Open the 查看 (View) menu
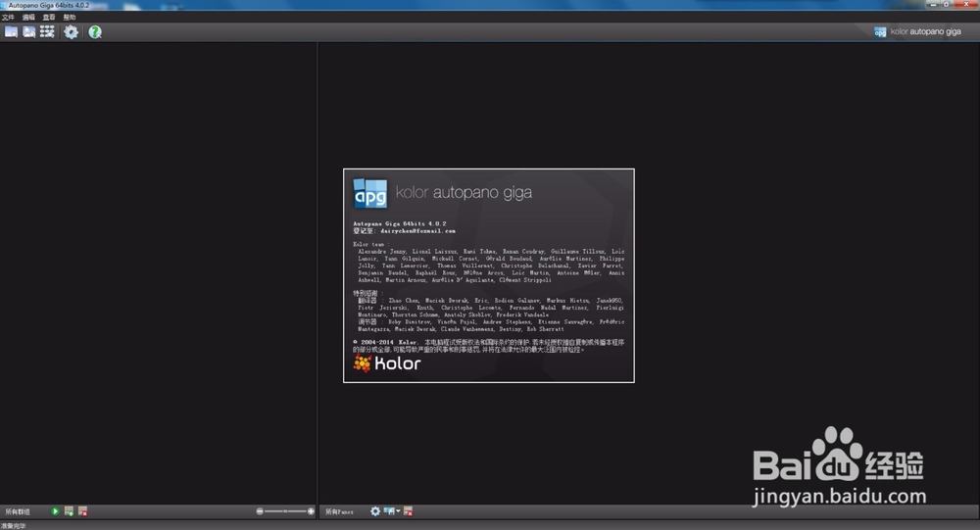Viewport: 980px width, 530px height. point(49,17)
